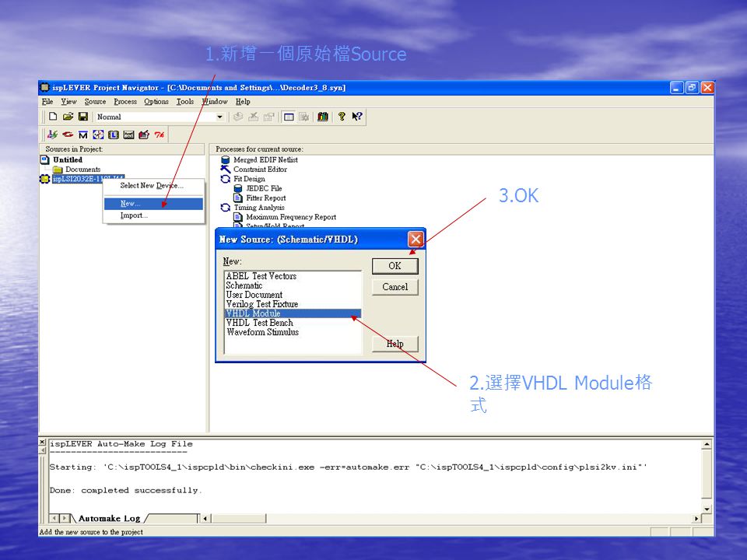Choose New... in the context menu

pyautogui.click(x=154, y=203)
